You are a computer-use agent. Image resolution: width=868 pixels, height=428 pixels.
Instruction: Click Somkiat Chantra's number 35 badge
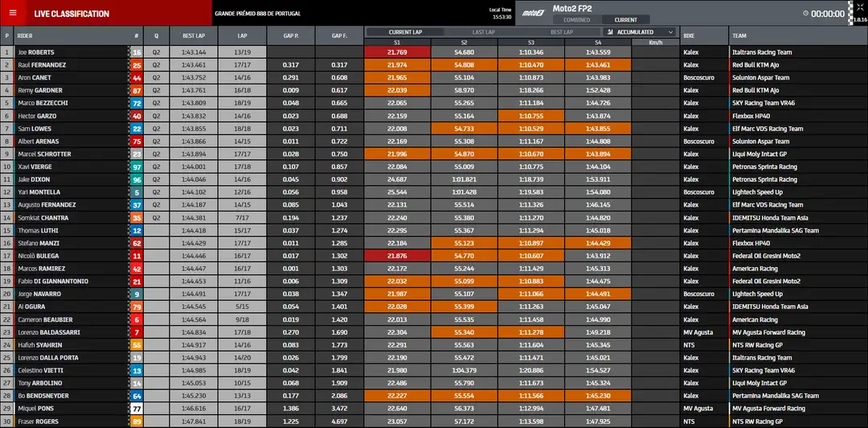(x=136, y=218)
